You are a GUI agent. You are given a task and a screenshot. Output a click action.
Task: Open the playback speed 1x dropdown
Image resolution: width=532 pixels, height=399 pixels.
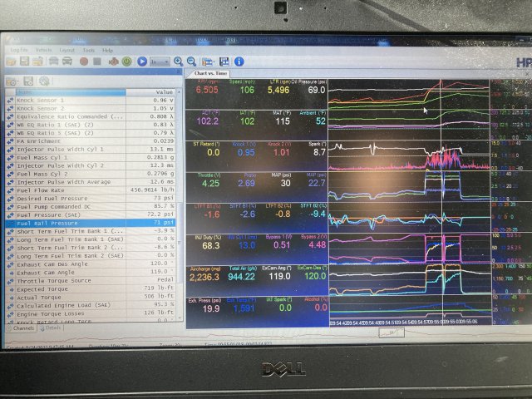pyautogui.click(x=161, y=62)
